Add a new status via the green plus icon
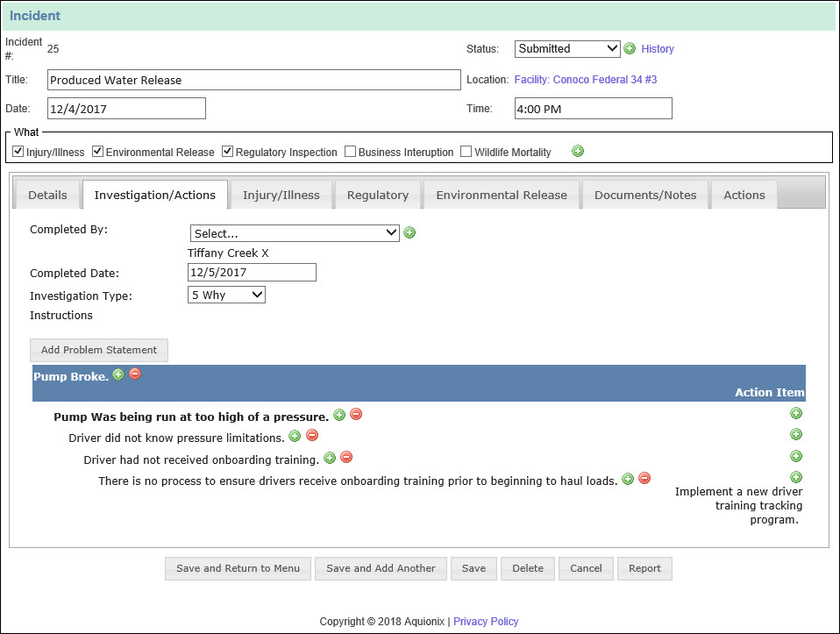Viewport: 840px width, 634px height. pos(630,48)
